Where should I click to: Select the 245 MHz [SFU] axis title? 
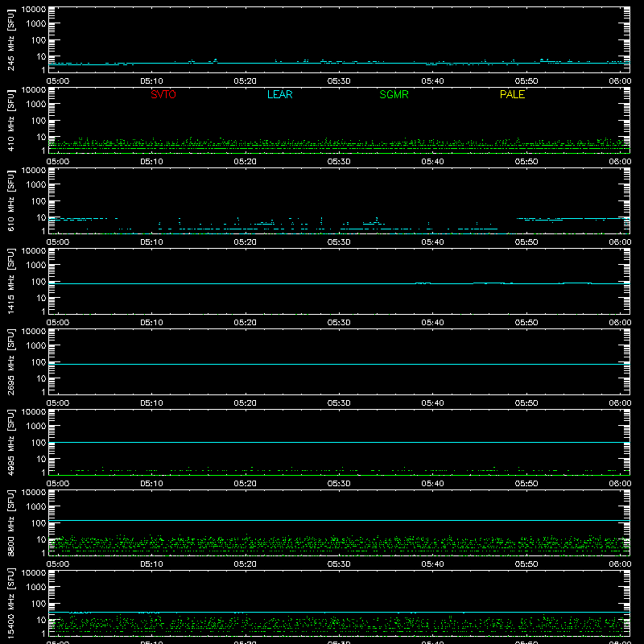click(11, 39)
